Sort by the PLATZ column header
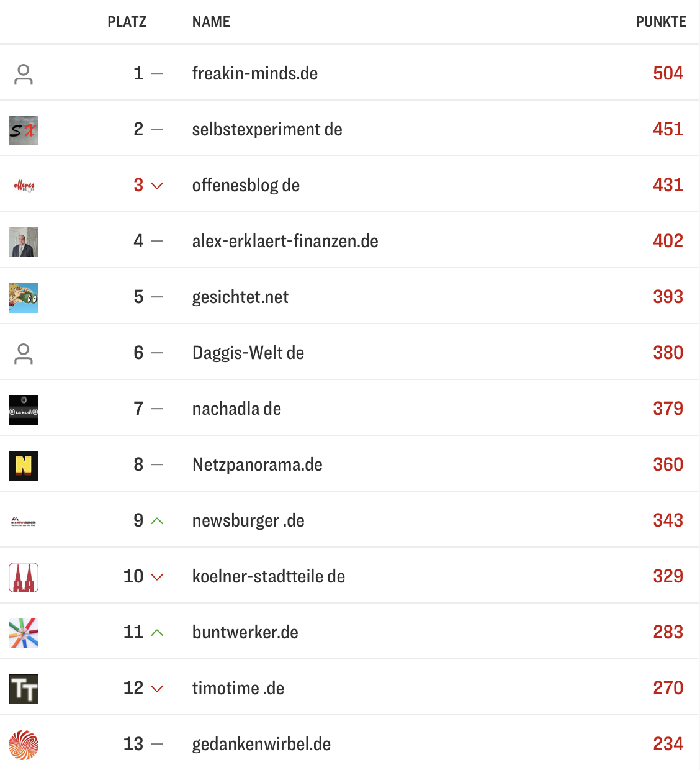700x770 pixels. click(127, 22)
